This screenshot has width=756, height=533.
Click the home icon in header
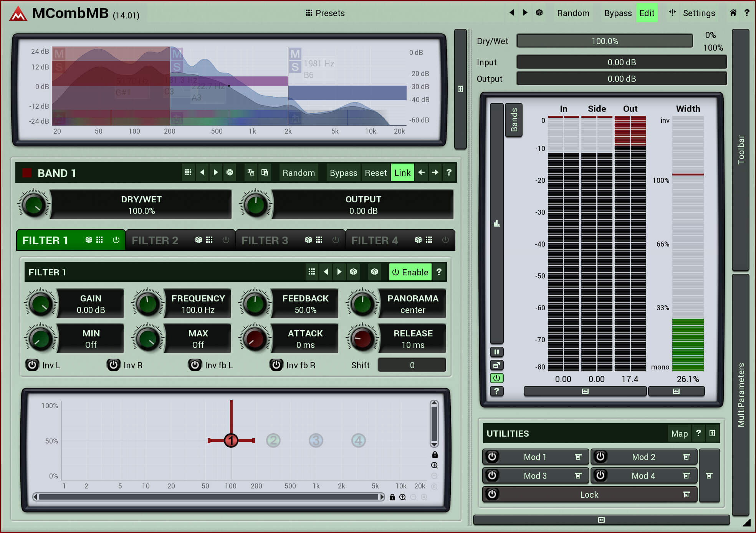733,13
